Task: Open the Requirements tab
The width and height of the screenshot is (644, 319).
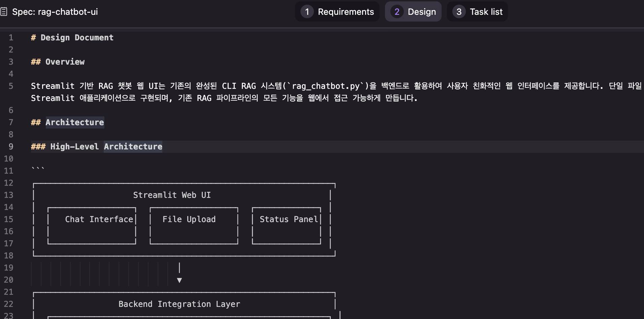Action: coord(337,11)
